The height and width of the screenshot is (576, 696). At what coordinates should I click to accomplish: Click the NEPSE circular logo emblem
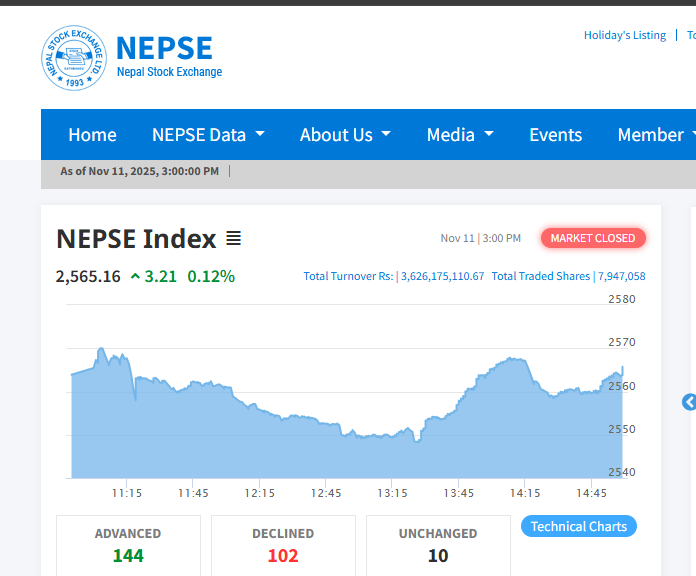[73, 57]
